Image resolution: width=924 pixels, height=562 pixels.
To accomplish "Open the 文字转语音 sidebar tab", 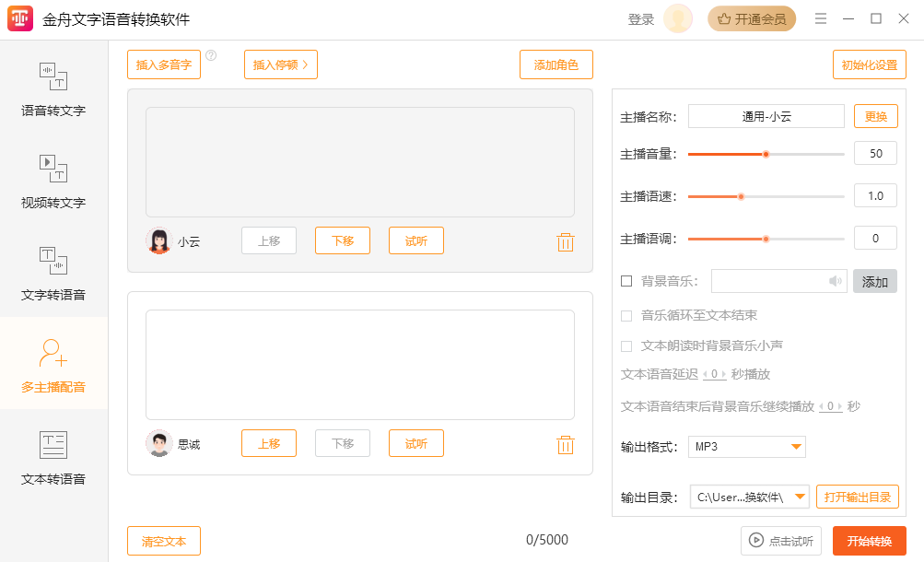I will [53, 273].
